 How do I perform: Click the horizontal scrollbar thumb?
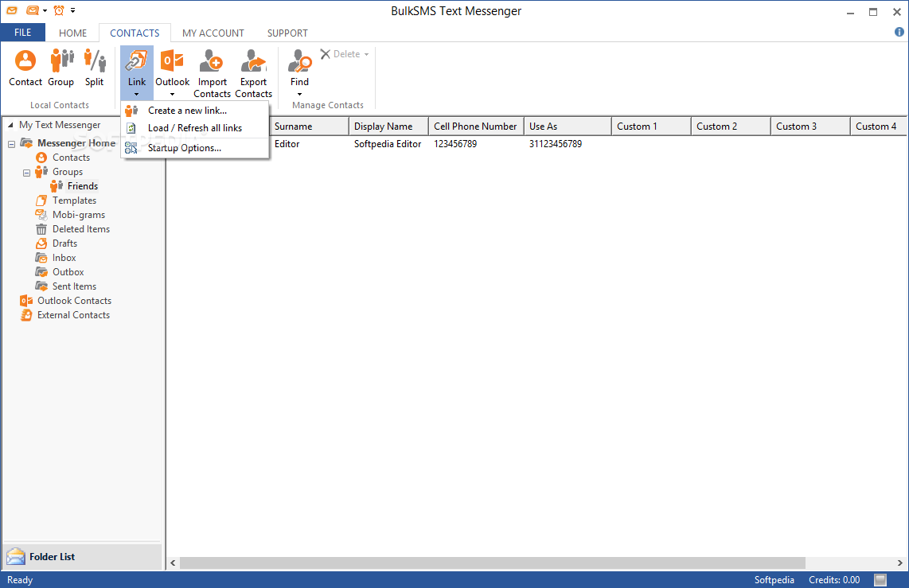[x=492, y=563]
